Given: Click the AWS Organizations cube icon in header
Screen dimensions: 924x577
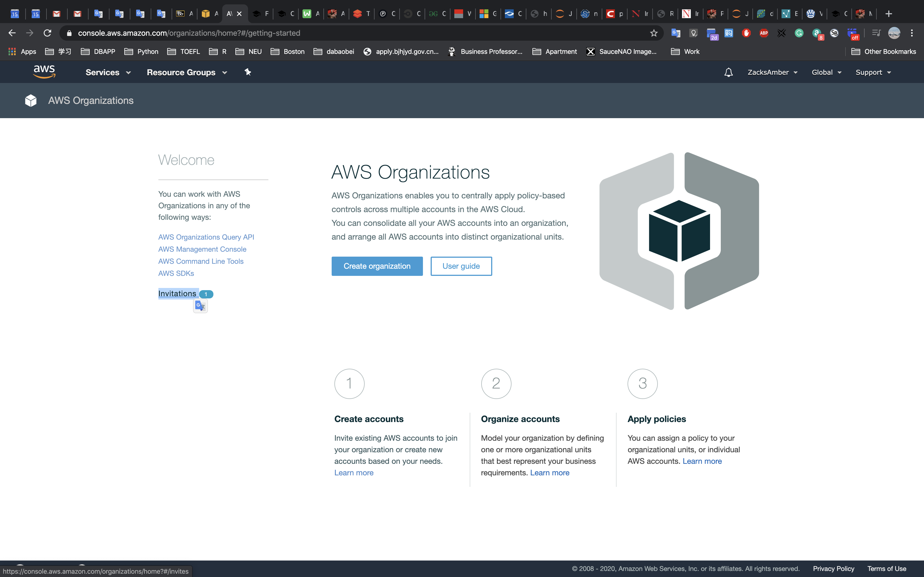Looking at the screenshot, I should [x=31, y=100].
